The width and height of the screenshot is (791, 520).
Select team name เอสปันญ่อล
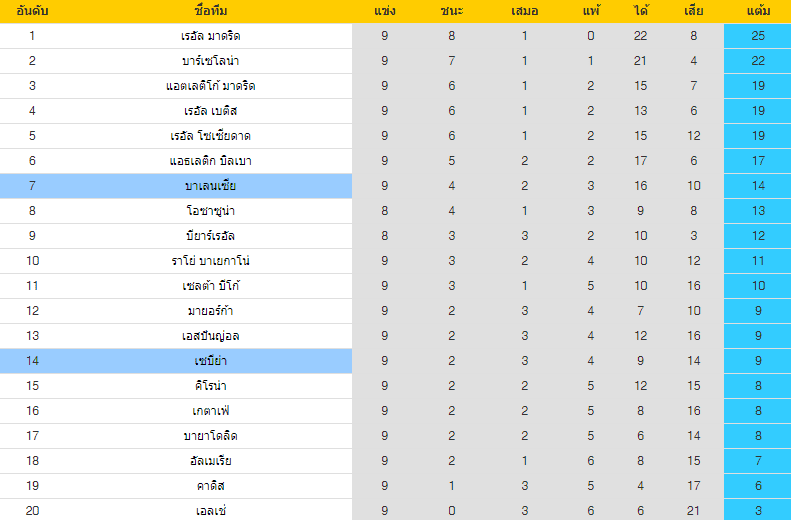pos(211,336)
